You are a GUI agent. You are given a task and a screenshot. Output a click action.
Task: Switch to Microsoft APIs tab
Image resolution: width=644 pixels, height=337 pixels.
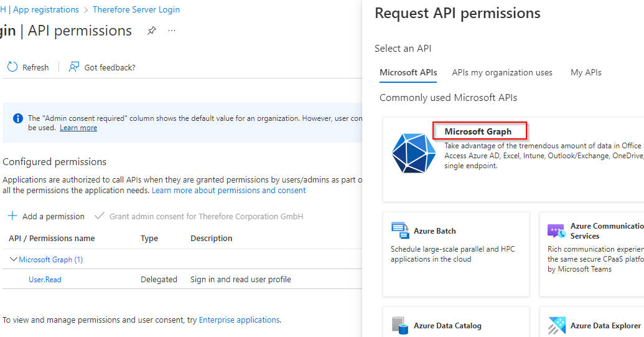[408, 72]
